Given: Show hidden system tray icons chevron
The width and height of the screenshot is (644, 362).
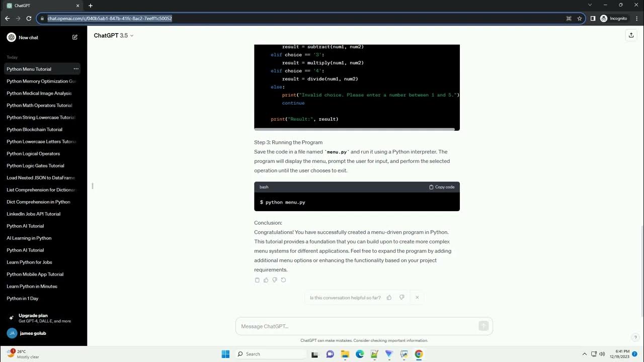Looking at the screenshot, I should coord(584,354).
